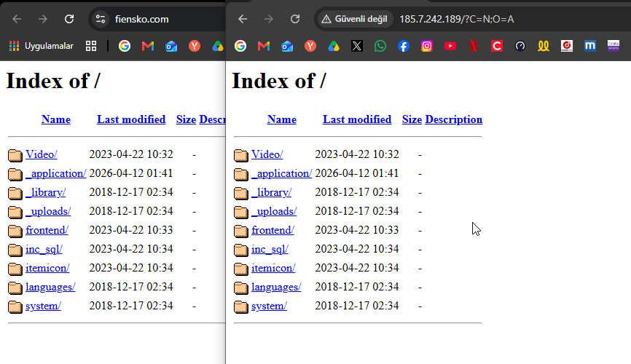Open the Netflix bookmark icon
Image resolution: width=631 pixels, height=364 pixels.
[474, 47]
